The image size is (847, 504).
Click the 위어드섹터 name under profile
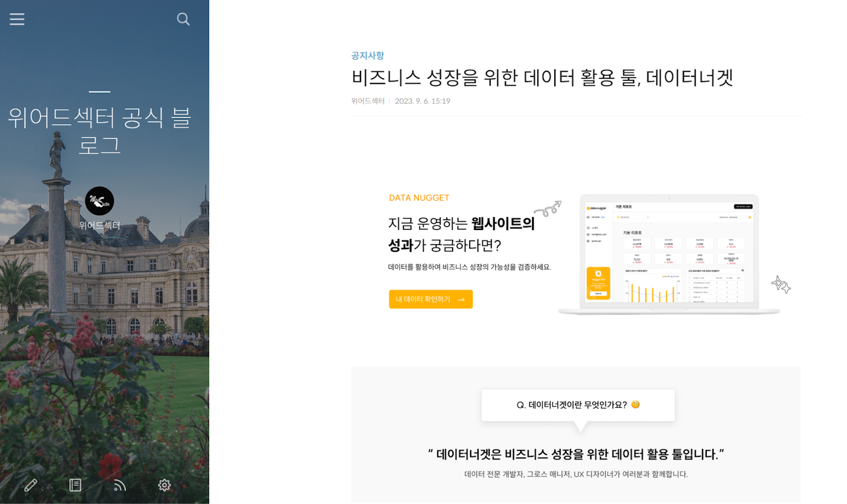[100, 225]
